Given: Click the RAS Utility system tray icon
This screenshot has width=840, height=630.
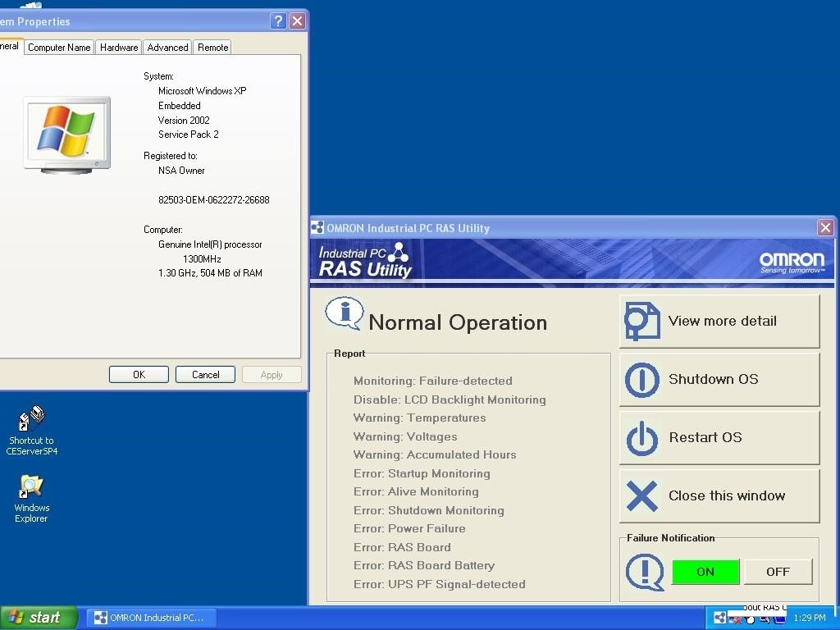Looking at the screenshot, I should pyautogui.click(x=720, y=618).
